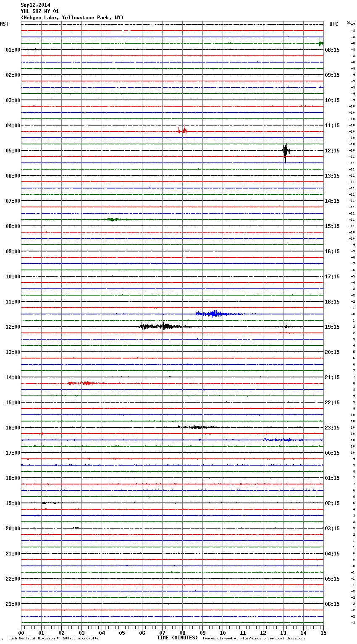Viewport: 357px width, 644px height.
Task: Select the 21:15 UTC time label
Action: pos(332,377)
